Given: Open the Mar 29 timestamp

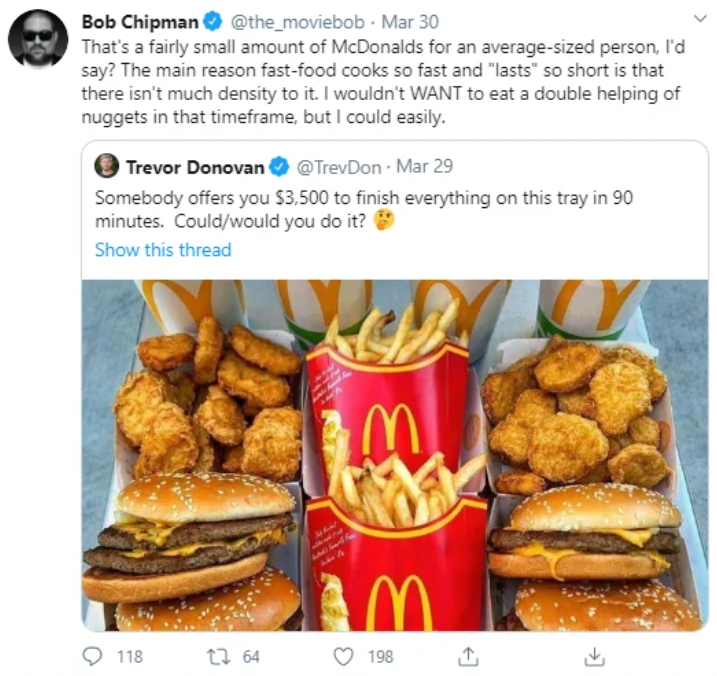Looking at the screenshot, I should pyautogui.click(x=424, y=166).
